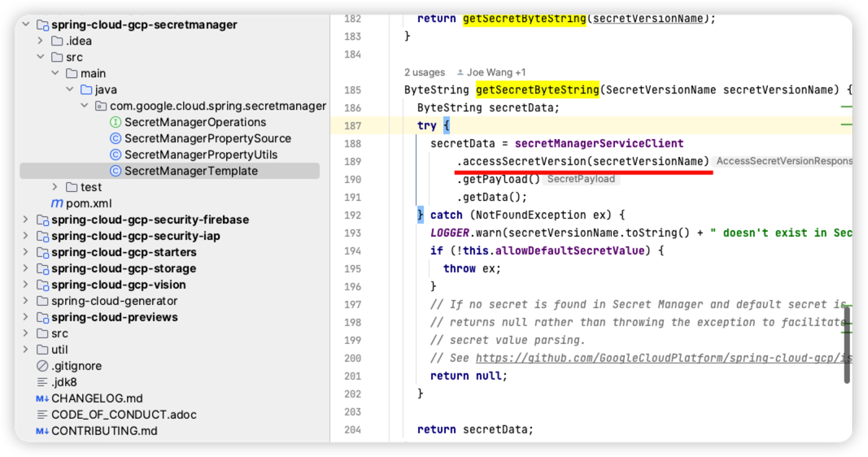Click the secretManagerServiceClient field reference
Screen dimensions: 868x457
pyautogui.click(x=599, y=143)
